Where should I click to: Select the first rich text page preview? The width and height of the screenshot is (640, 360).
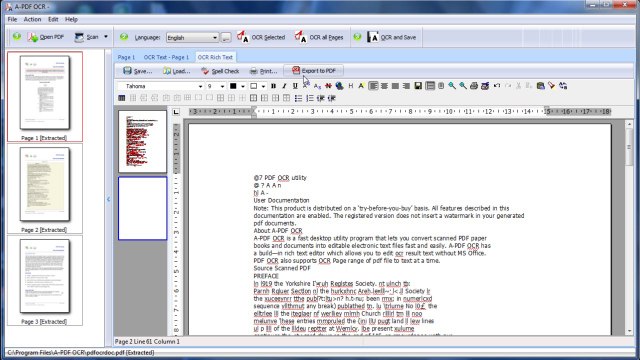(142, 141)
